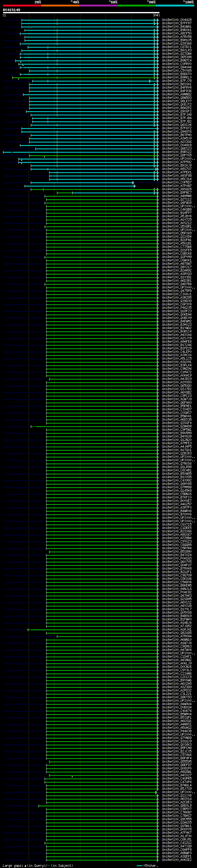The image size is (197, 868).
Task: Select hit label UniRef100_Q2T112
Action: point(177,200)
